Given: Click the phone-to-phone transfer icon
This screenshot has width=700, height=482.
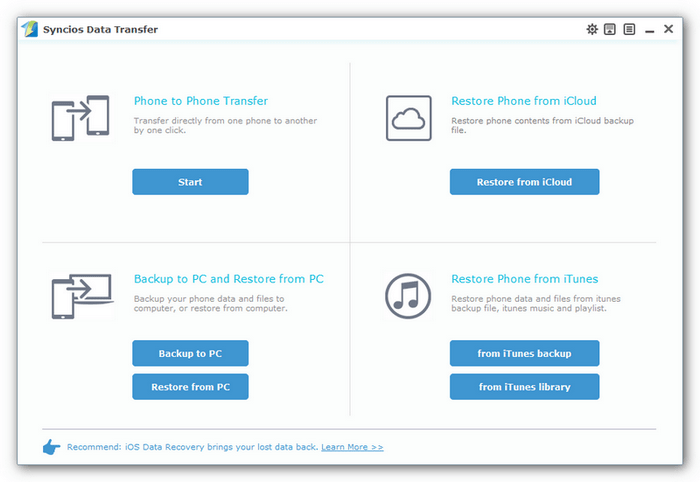Looking at the screenshot, I should (80, 118).
